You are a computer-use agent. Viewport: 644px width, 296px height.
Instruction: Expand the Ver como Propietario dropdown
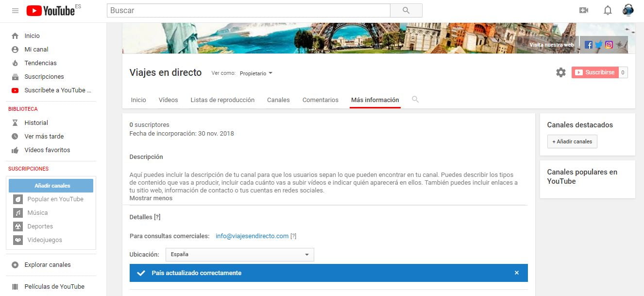(x=256, y=73)
